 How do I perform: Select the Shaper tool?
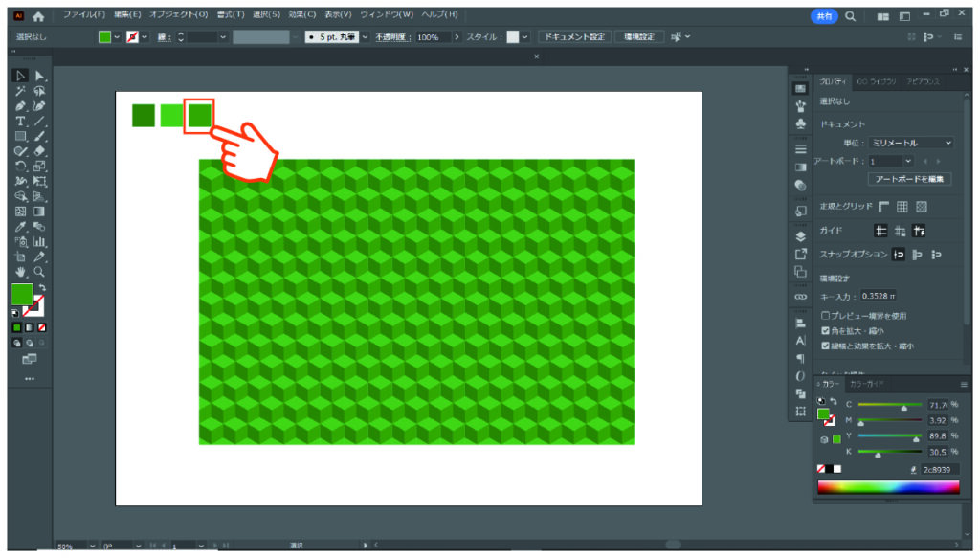(20, 151)
